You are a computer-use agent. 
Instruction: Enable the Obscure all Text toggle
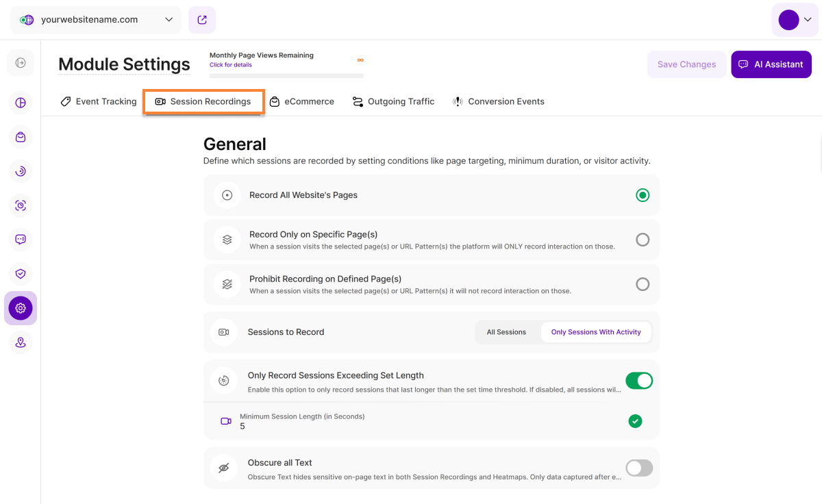point(638,468)
